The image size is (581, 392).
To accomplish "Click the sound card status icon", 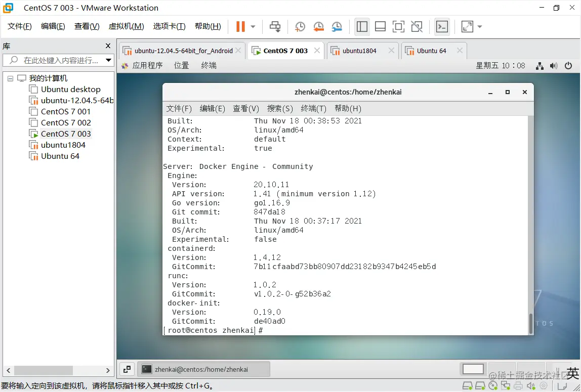I will point(531,386).
